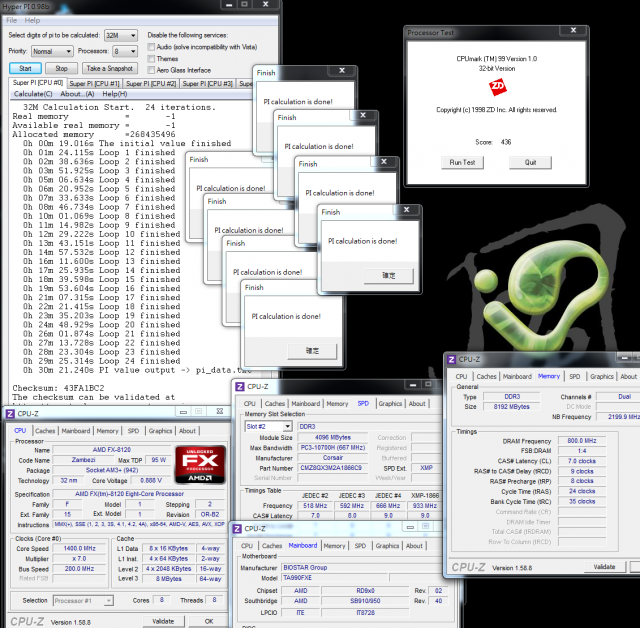This screenshot has height=628, width=640.
Task: Click the ZD logo in Processor Test
Action: tap(497, 87)
